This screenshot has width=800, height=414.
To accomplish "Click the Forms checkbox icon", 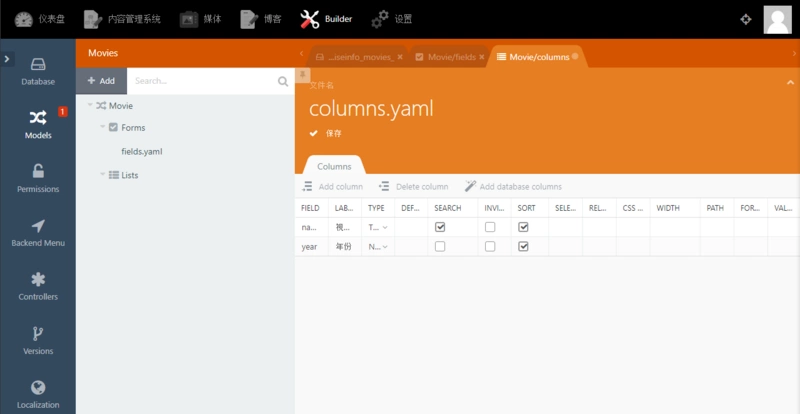I will 113,127.
